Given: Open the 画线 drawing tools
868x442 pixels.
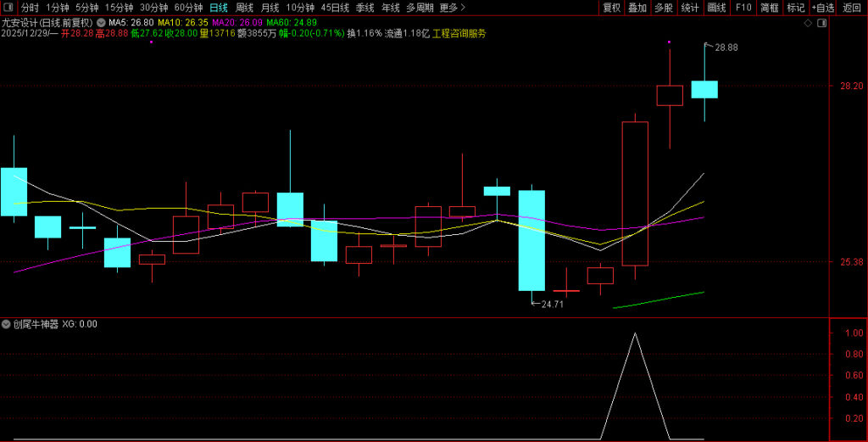Looking at the screenshot, I should click(x=716, y=8).
